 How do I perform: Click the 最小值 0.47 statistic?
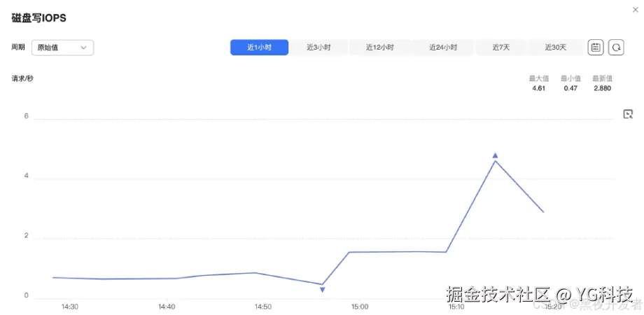[x=570, y=83]
